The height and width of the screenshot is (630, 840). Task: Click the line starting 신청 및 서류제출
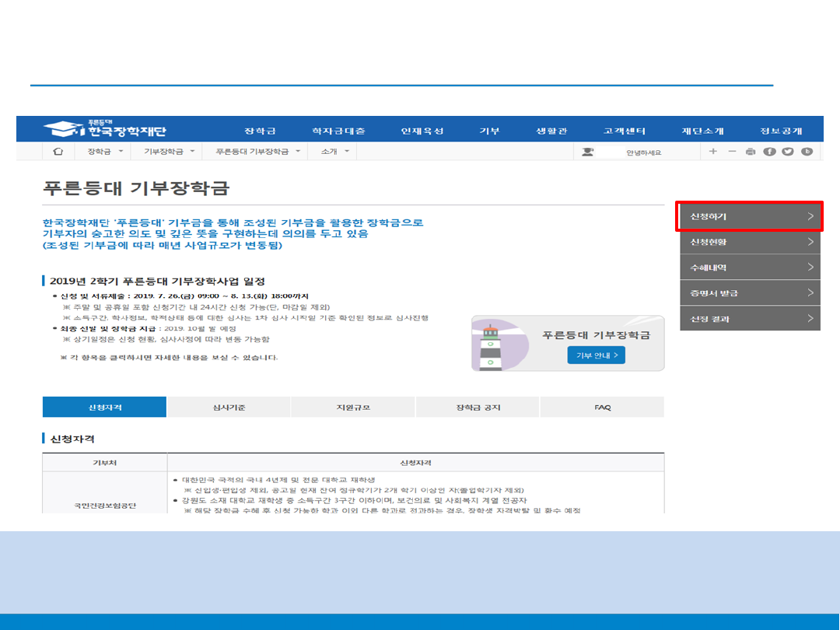click(x=184, y=296)
